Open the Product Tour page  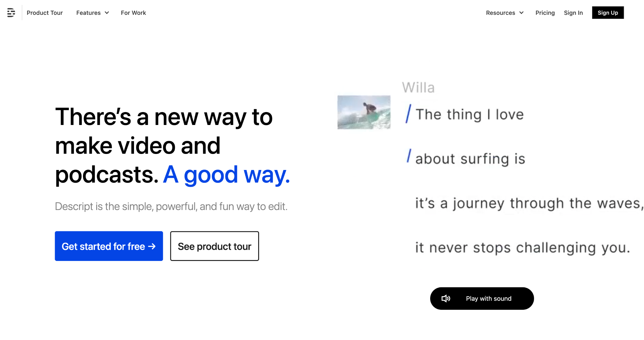45,13
